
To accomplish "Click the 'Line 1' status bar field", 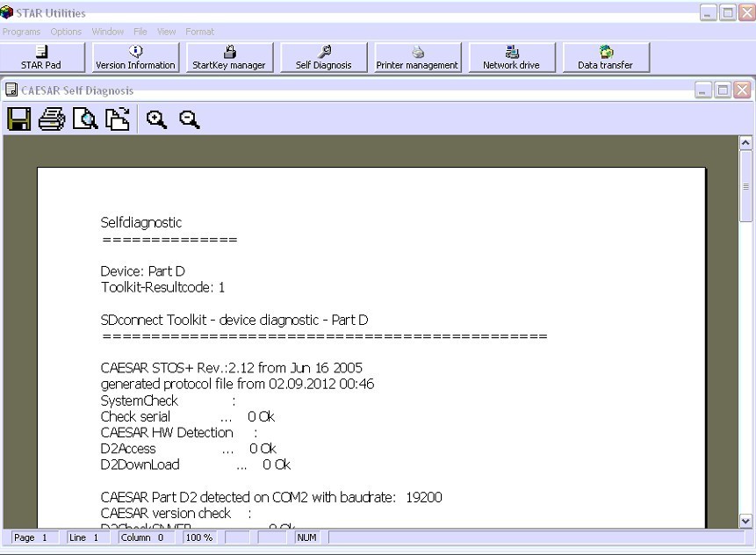I will point(89,537).
